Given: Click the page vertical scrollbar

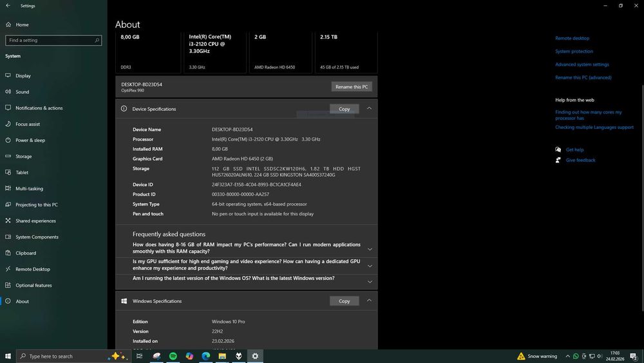Looking at the screenshot, I should [642, 197].
